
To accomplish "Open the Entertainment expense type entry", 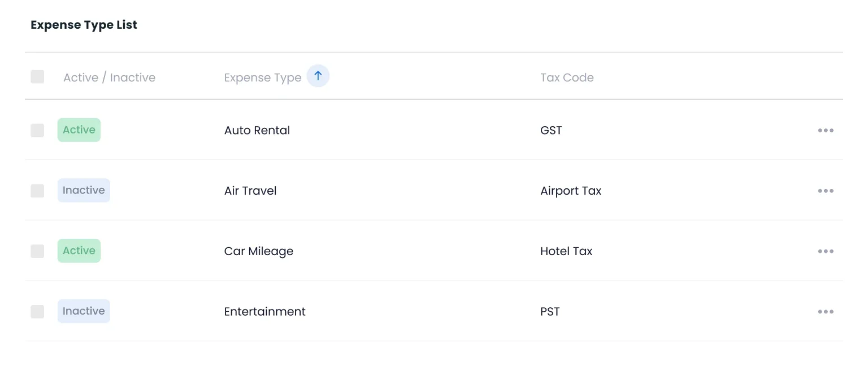I will click(265, 311).
